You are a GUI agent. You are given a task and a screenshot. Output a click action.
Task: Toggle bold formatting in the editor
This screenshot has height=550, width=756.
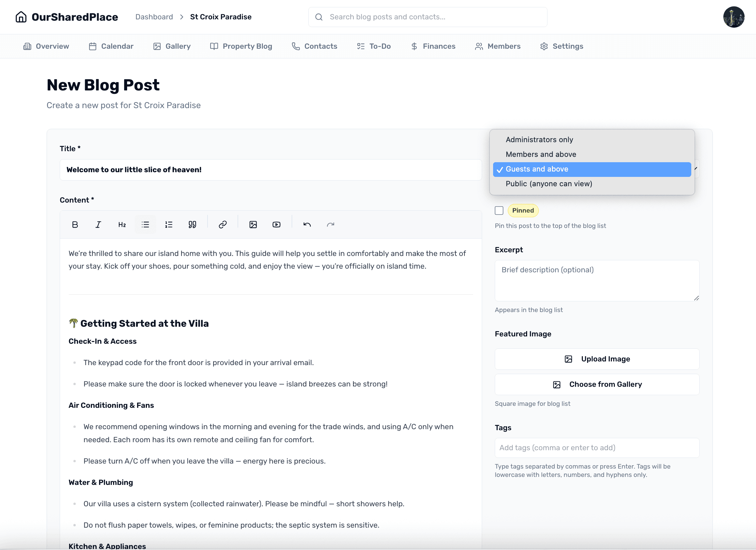point(75,224)
